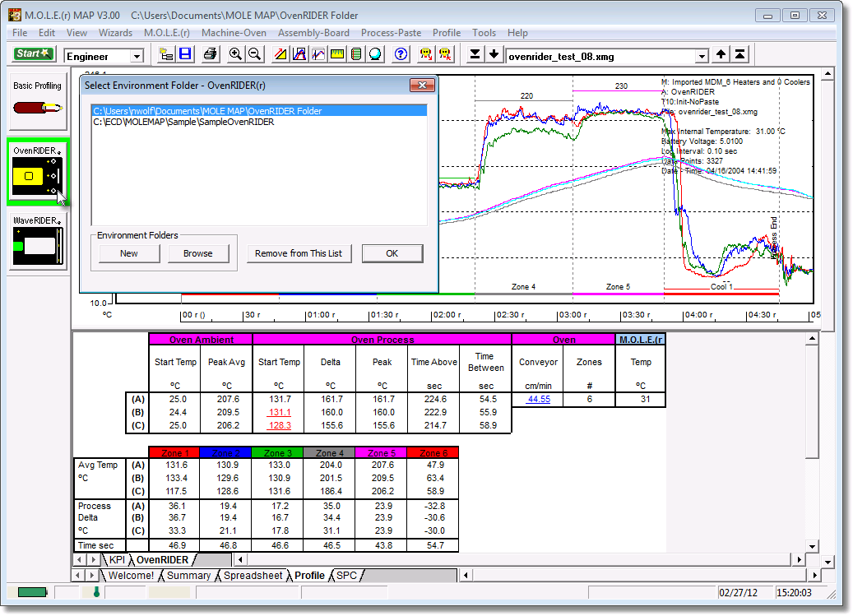Viewport: 853px width, 616px height.
Task: Jump to the last data run arrow icon
Action: click(475, 54)
